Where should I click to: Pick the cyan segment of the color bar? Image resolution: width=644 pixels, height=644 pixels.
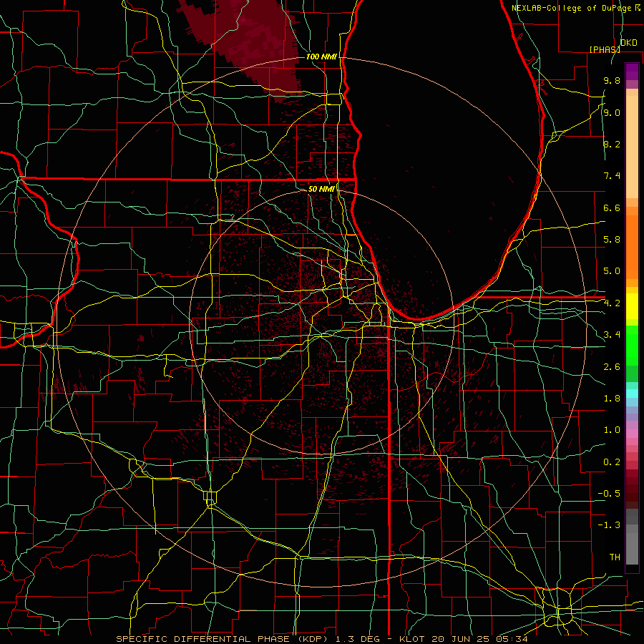point(632,394)
